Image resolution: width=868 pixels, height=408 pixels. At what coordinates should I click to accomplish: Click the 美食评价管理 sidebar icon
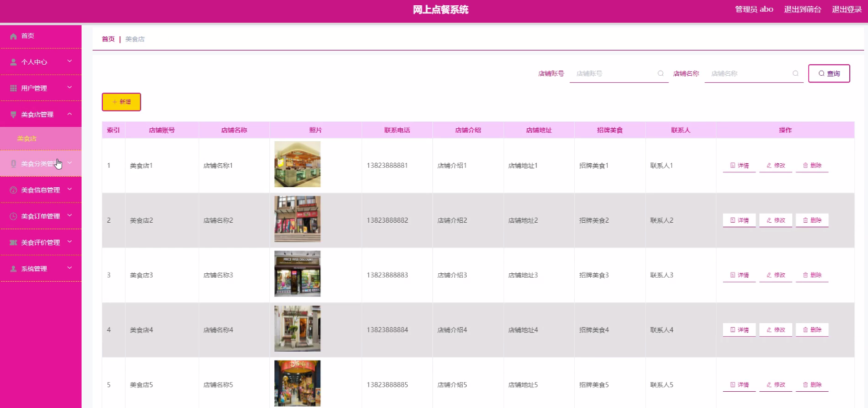click(12, 242)
